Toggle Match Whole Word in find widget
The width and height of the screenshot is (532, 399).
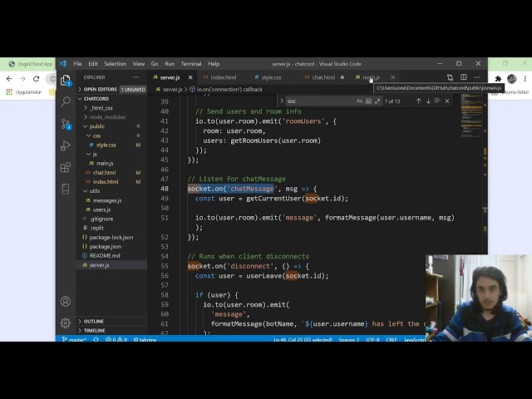(x=368, y=101)
